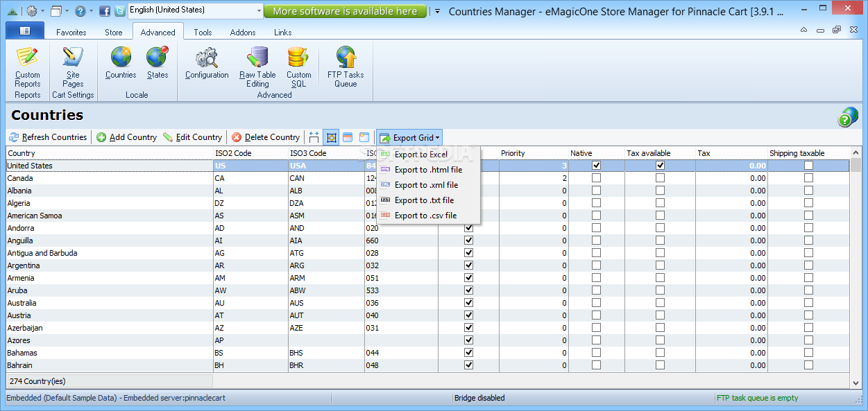Click the Countries globe icon in ribbon
This screenshot has width=868, height=411.
pos(121,57)
